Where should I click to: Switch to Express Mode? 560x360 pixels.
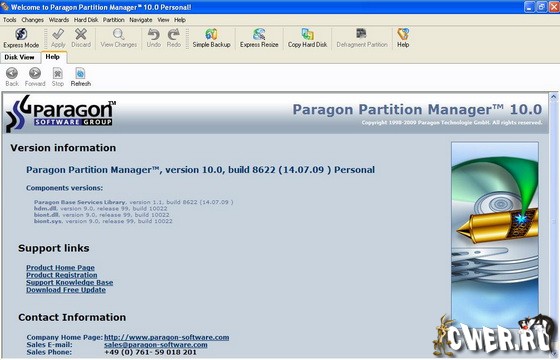tap(21, 38)
